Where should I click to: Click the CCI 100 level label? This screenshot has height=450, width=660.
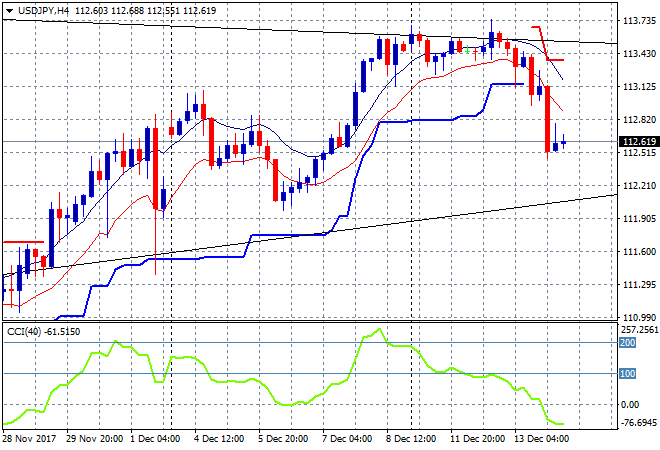click(627, 374)
